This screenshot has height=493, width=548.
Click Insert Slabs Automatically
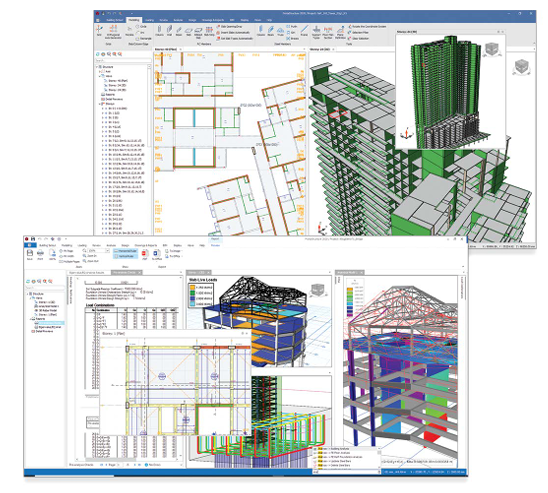(x=233, y=32)
